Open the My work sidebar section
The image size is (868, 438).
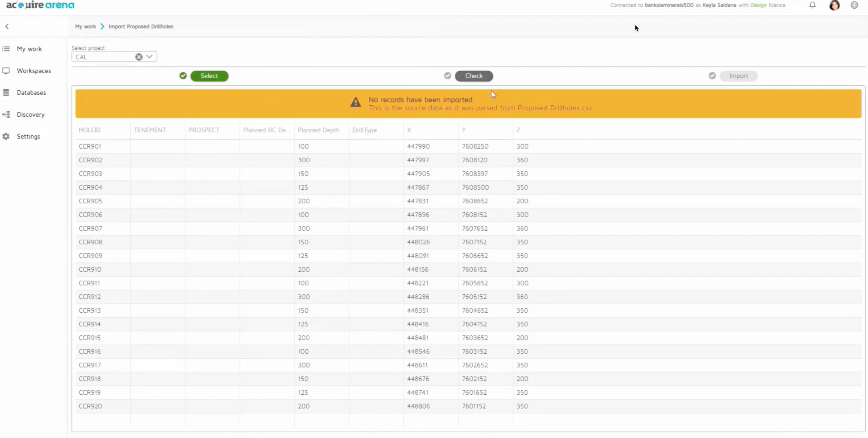point(28,49)
